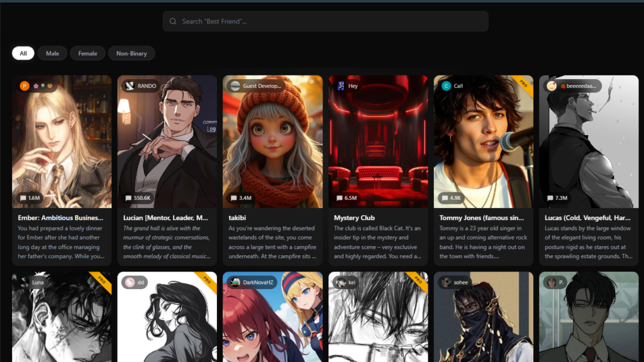
Task: Click the PRO ribbon on Tommy Jones card
Action: coord(523,84)
